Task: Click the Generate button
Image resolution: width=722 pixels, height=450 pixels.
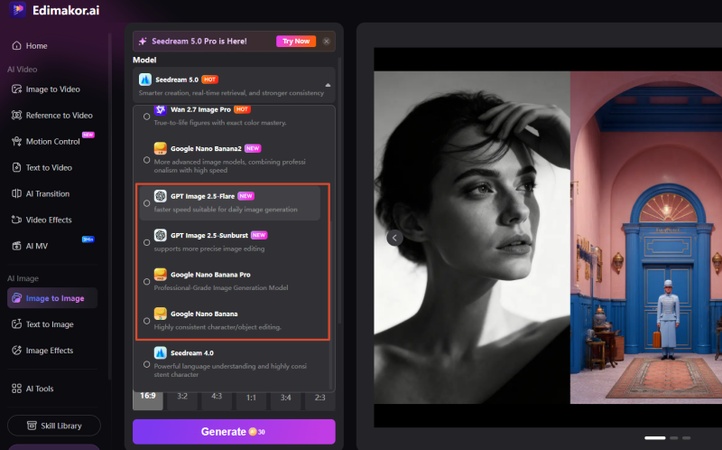Action: pos(234,432)
